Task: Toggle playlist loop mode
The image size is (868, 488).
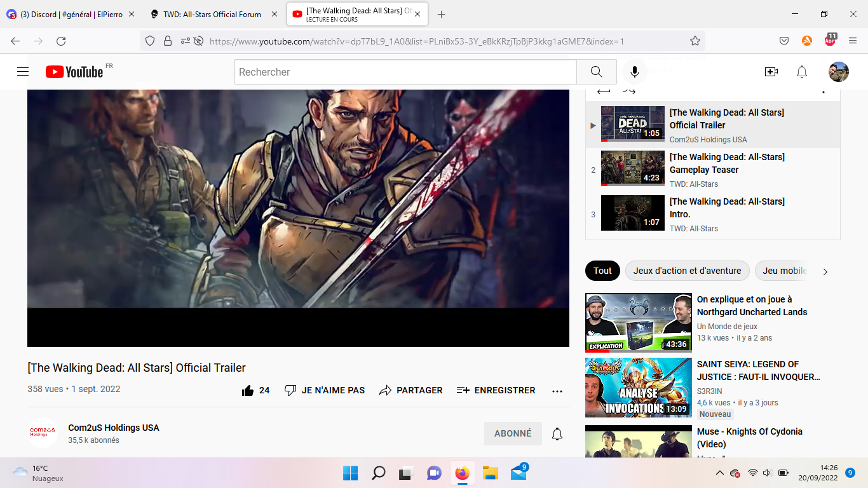Action: 603,91
